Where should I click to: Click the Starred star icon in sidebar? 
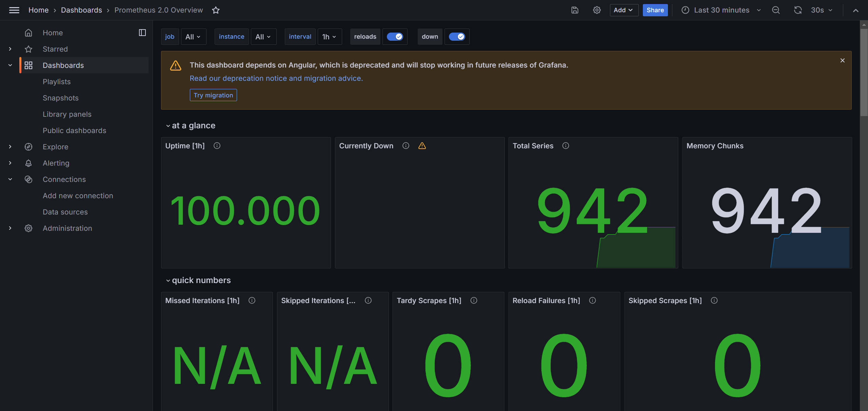pyautogui.click(x=28, y=49)
